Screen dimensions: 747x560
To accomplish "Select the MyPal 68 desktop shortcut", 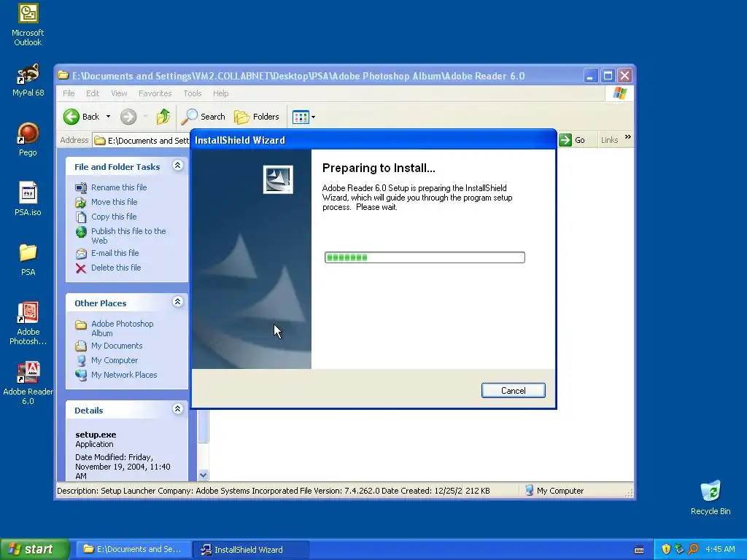I will [x=28, y=80].
